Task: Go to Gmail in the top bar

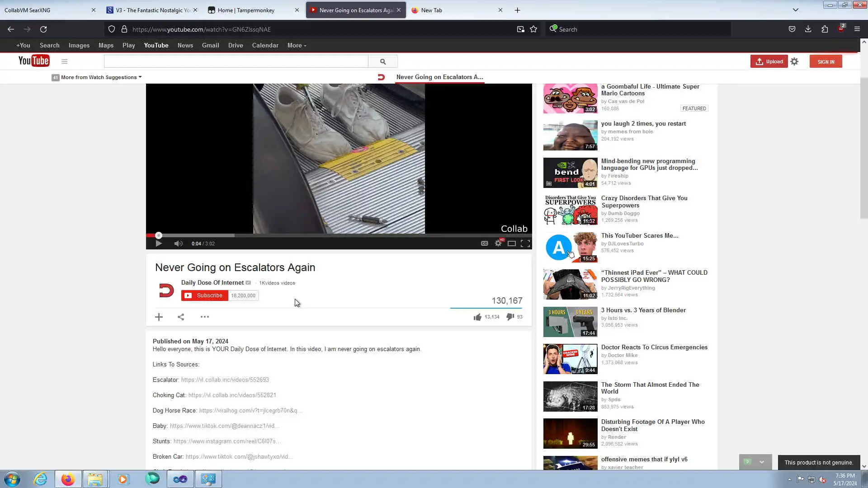Action: [210, 45]
